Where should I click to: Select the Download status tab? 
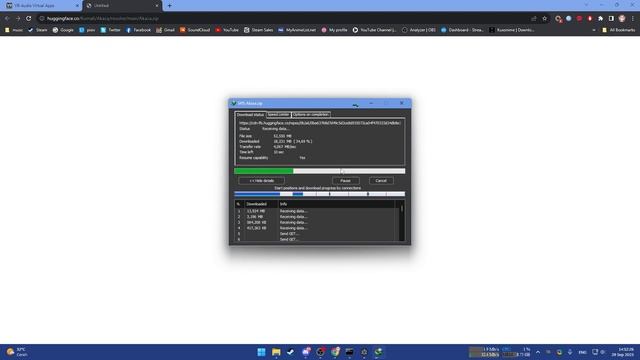(x=250, y=115)
